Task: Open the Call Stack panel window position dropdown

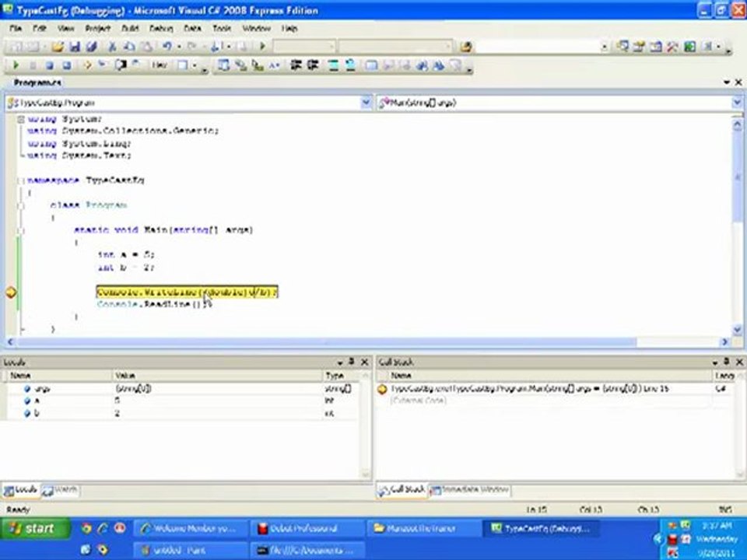Action: pyautogui.click(x=715, y=363)
